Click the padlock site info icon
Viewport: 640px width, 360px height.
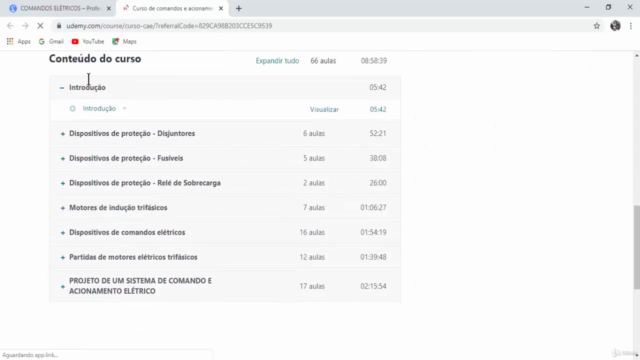[x=59, y=26]
